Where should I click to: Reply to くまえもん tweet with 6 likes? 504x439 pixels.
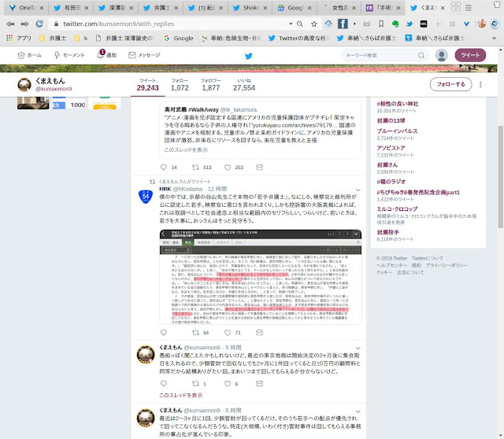coord(164,383)
